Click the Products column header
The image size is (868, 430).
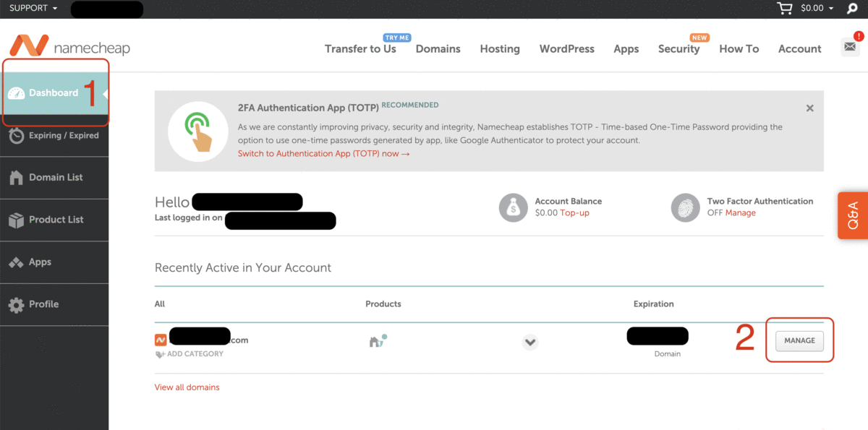(x=383, y=304)
